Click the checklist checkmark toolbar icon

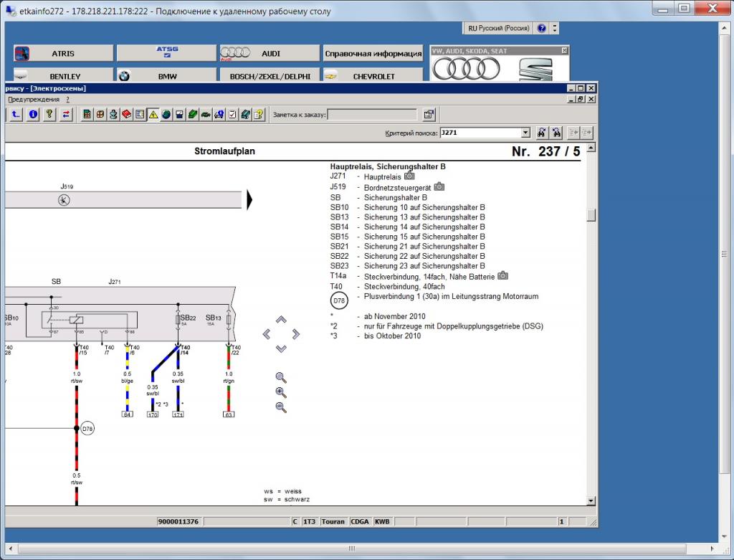click(x=232, y=114)
